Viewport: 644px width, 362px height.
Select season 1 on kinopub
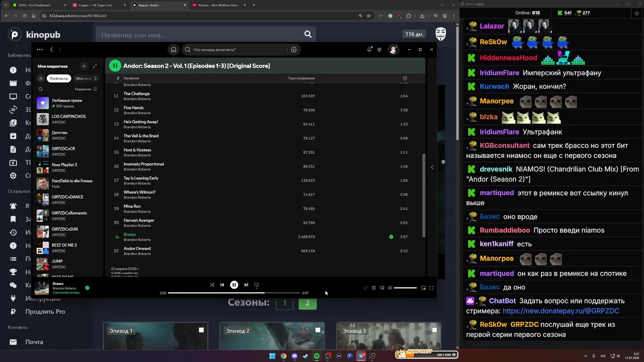coord(284,303)
